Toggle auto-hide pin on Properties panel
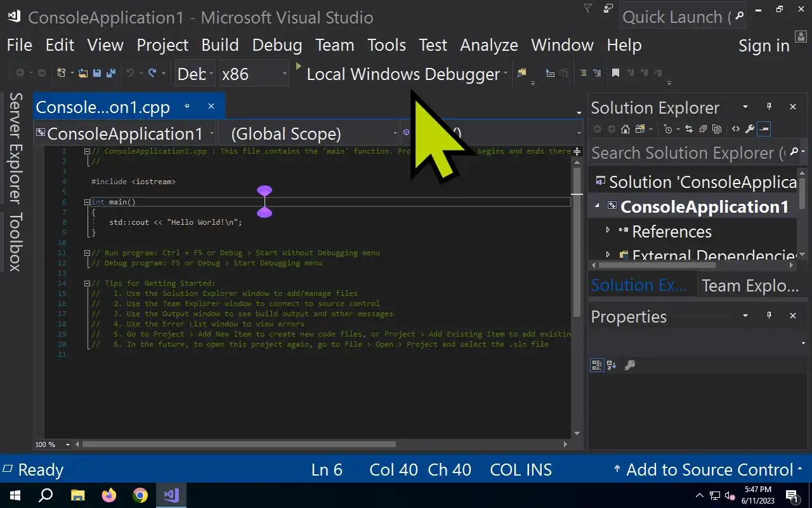 click(x=769, y=316)
